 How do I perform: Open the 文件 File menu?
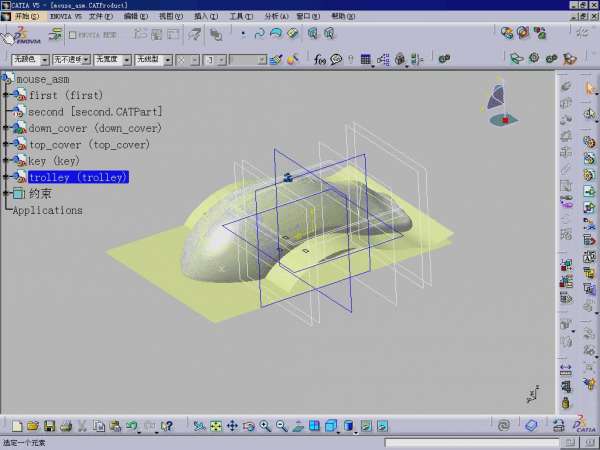(x=101, y=16)
